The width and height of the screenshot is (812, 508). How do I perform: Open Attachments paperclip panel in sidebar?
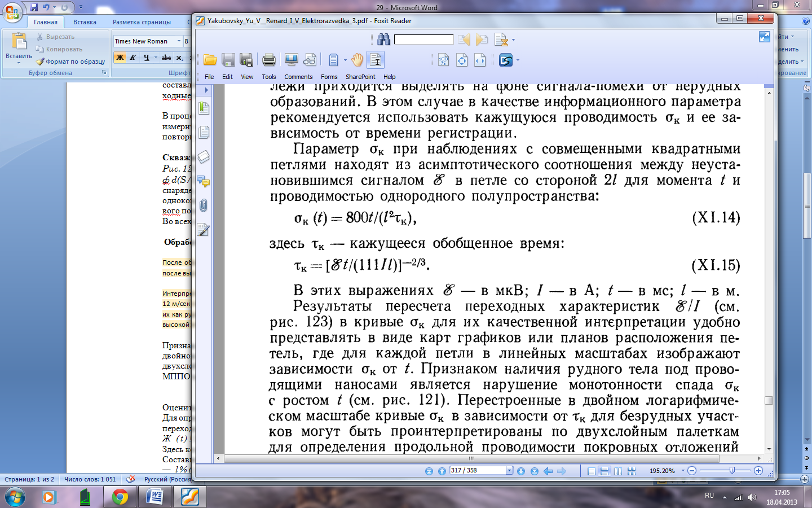(x=204, y=205)
